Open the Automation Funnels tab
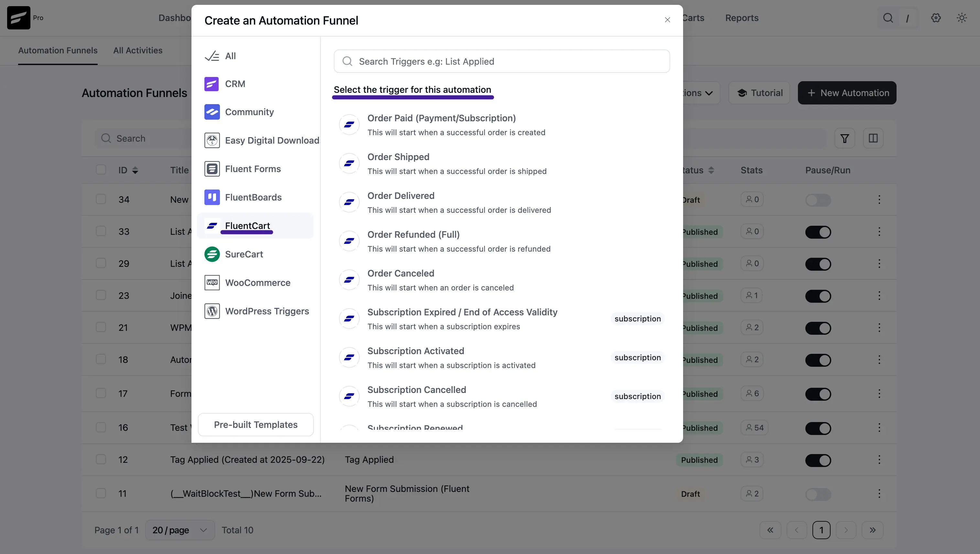The width and height of the screenshot is (980, 554). pyautogui.click(x=58, y=50)
